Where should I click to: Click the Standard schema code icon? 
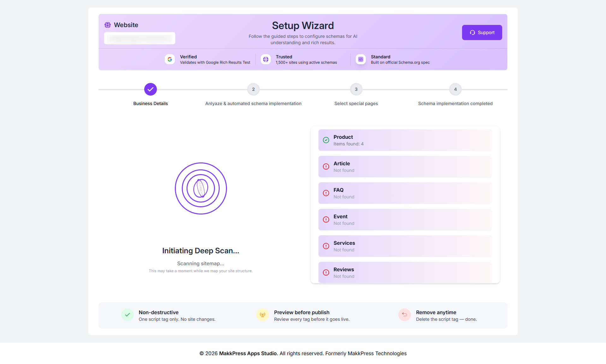coord(361,59)
